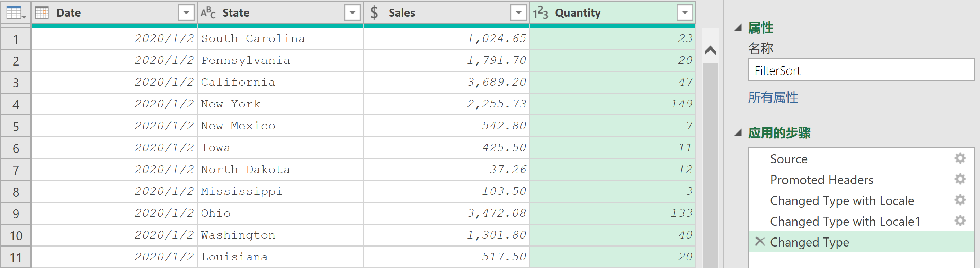980x268 pixels.
Task: Select the Changed Type with Locale step
Action: [x=861, y=201]
